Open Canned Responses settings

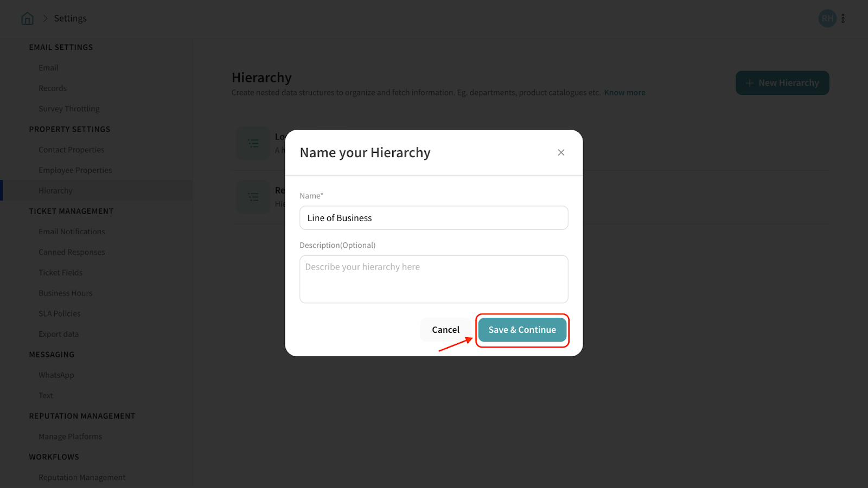[72, 252]
